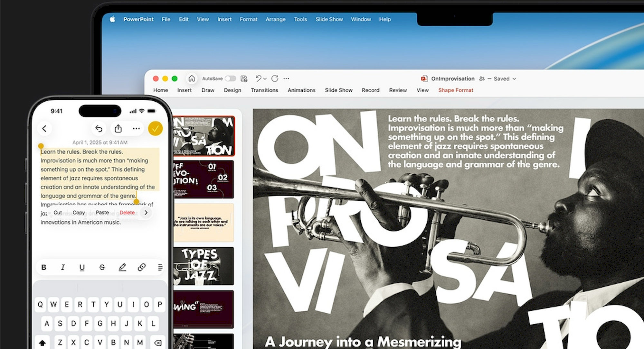Expand the Saved status dropdown chevron
The image size is (644, 349).
click(x=514, y=79)
